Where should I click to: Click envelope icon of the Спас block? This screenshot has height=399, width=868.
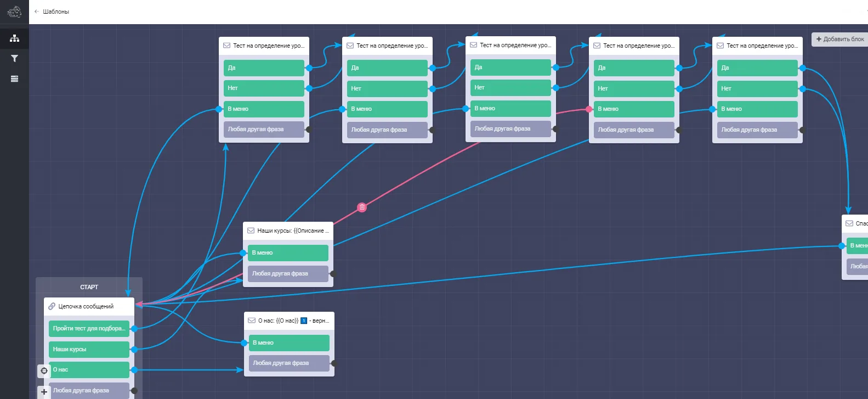(x=849, y=223)
